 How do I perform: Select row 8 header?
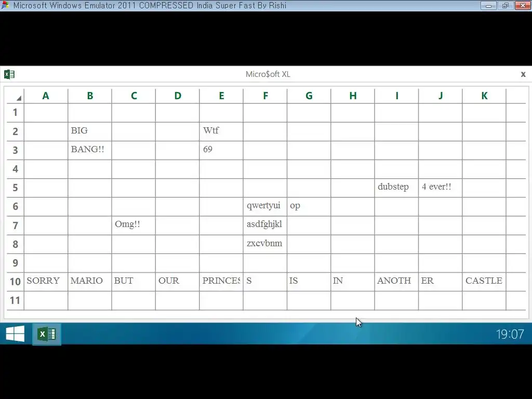tap(15, 244)
